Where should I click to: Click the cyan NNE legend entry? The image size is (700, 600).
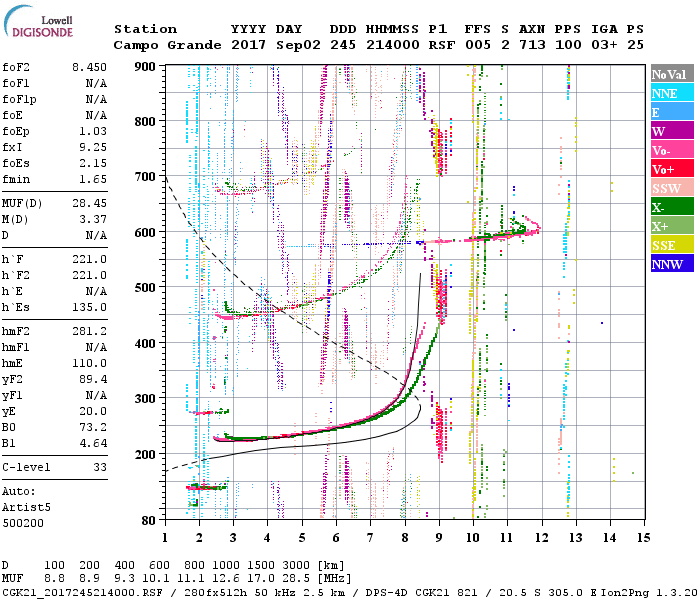click(671, 94)
